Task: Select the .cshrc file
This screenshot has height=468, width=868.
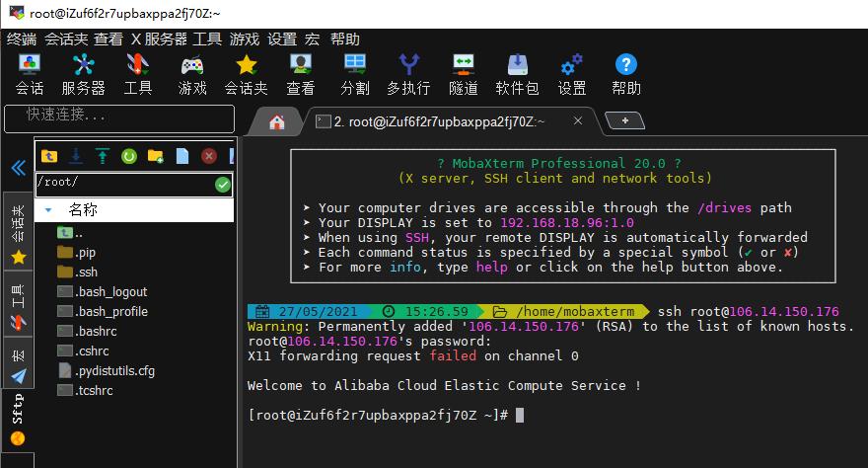Action: pos(83,351)
